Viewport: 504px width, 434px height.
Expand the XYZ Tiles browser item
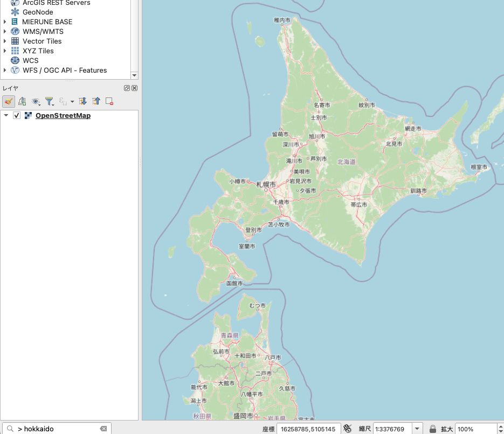coord(5,51)
